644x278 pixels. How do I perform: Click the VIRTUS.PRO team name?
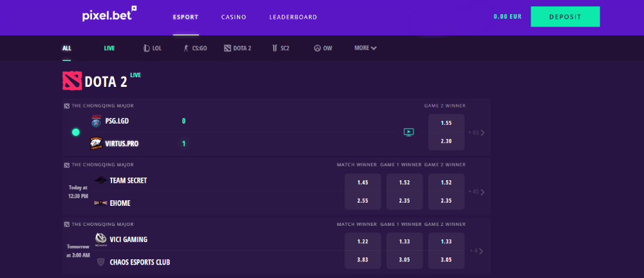pos(122,144)
